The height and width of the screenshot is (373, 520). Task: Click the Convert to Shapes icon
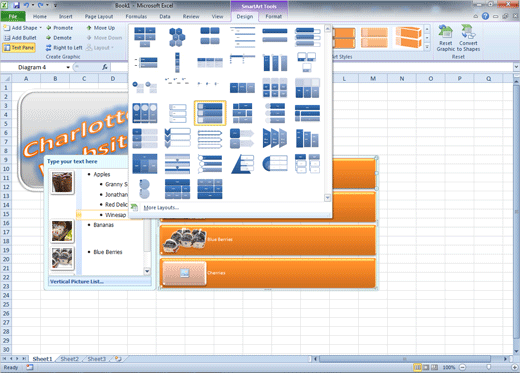click(x=468, y=32)
